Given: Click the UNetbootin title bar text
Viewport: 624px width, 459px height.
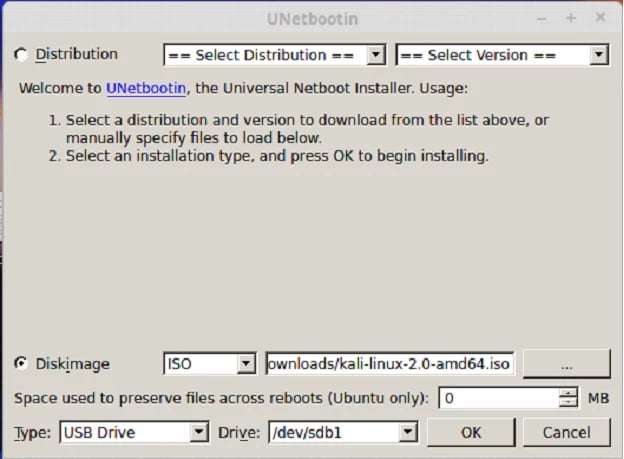Looking at the screenshot, I should [x=312, y=19].
